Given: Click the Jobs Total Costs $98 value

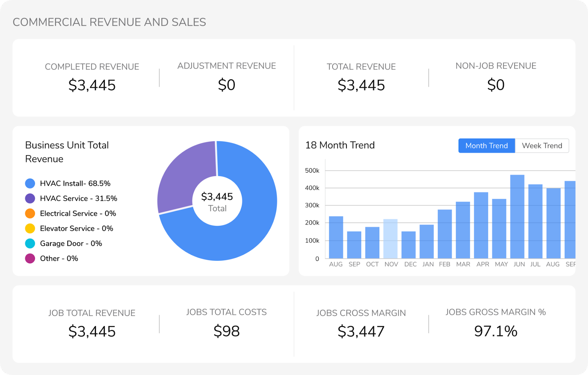Looking at the screenshot, I should [x=226, y=331].
